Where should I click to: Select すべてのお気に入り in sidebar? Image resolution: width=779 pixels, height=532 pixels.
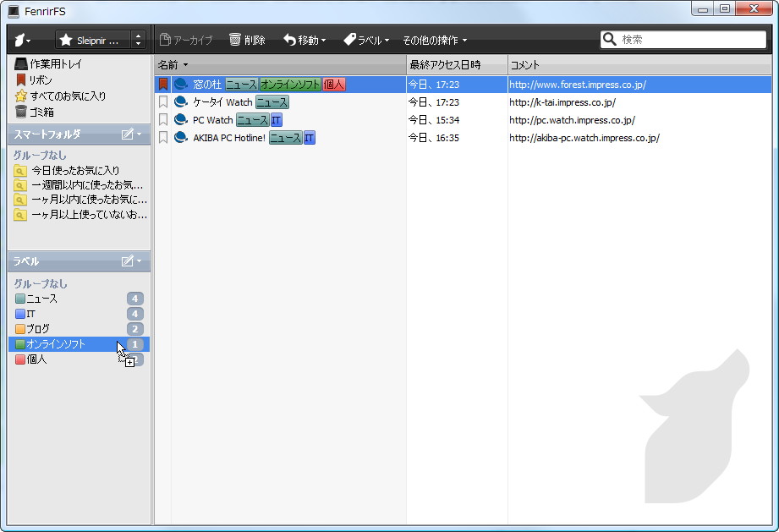(x=61, y=96)
